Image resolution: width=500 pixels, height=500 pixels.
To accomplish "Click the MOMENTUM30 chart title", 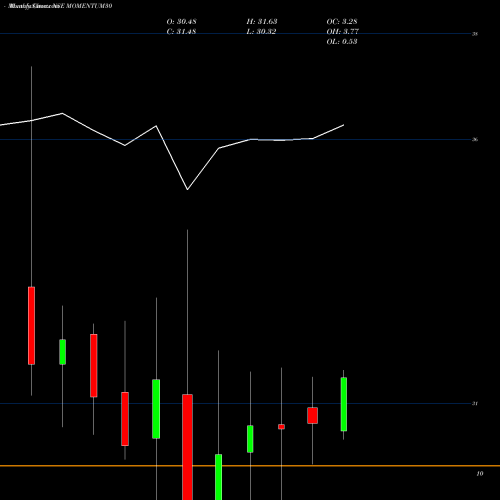I will [60, 6].
